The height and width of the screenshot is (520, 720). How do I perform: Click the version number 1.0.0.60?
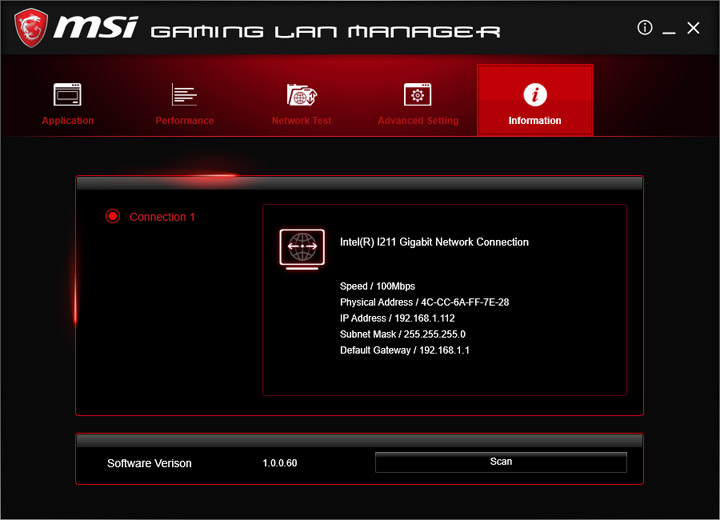click(280, 463)
